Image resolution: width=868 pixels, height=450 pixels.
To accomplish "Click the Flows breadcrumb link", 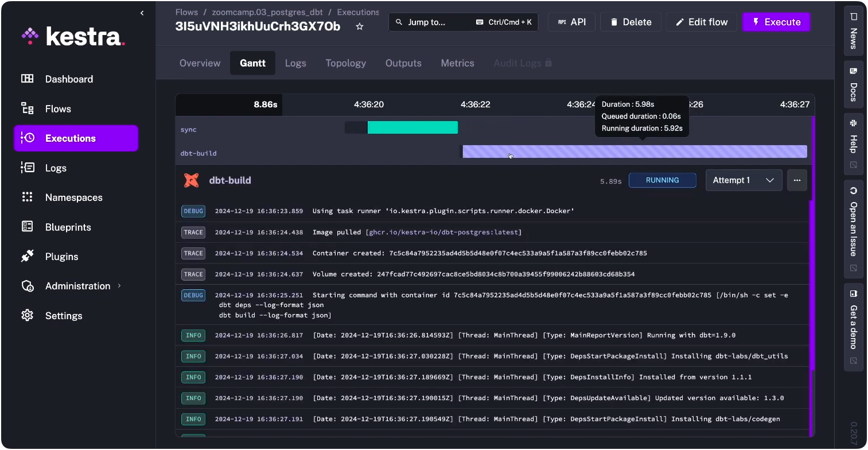I will [186, 12].
